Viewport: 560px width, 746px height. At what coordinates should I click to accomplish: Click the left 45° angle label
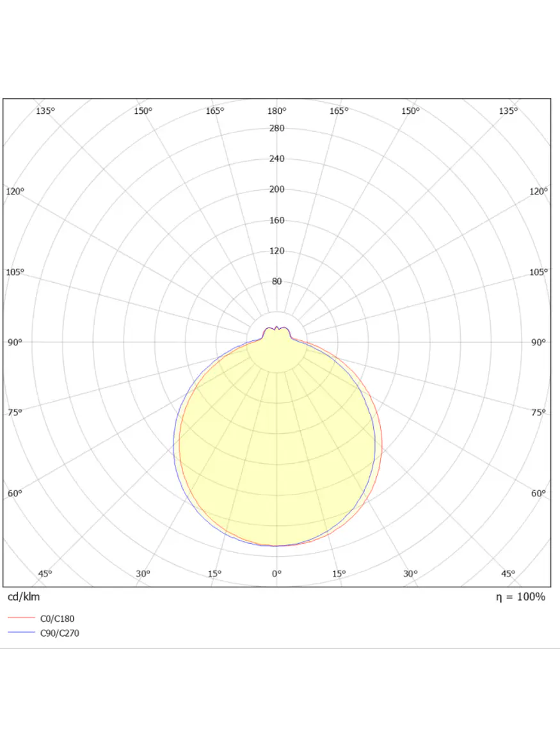[45, 573]
